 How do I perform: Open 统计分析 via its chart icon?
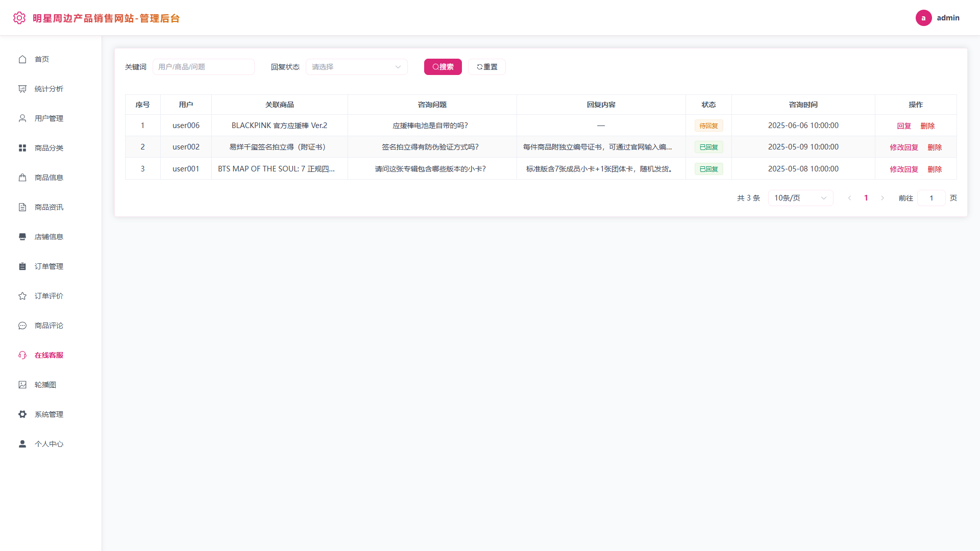pyautogui.click(x=22, y=89)
